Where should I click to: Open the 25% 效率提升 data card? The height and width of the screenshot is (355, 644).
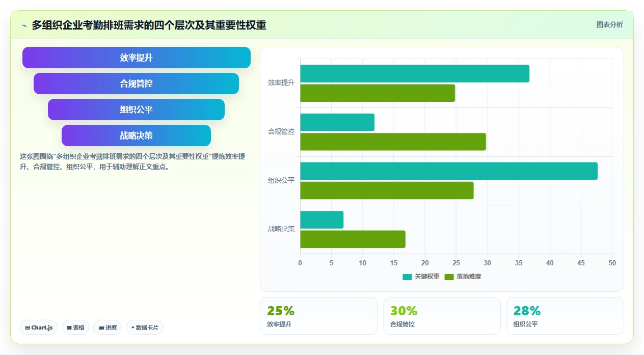click(x=319, y=316)
